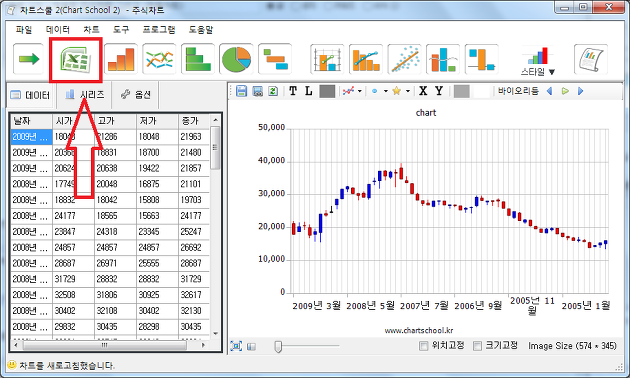Select the Gantt-style chart icon
The image size is (630, 378).
(275, 59)
